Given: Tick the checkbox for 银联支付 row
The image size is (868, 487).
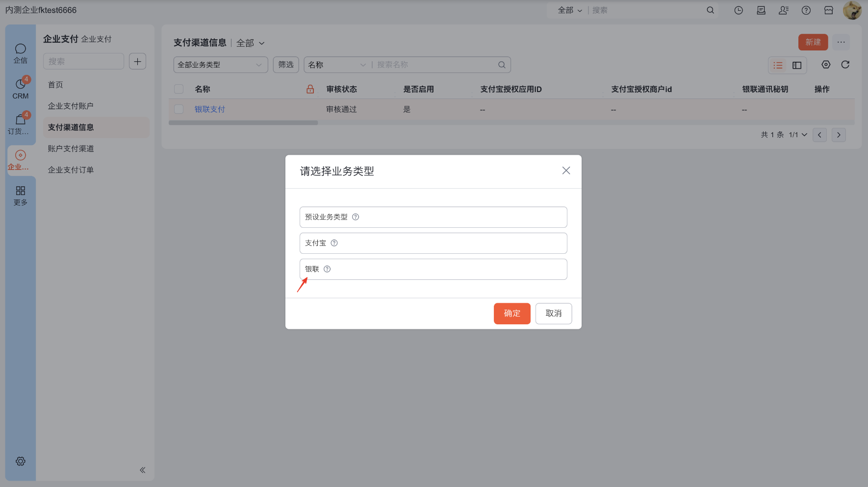Looking at the screenshot, I should 179,109.
